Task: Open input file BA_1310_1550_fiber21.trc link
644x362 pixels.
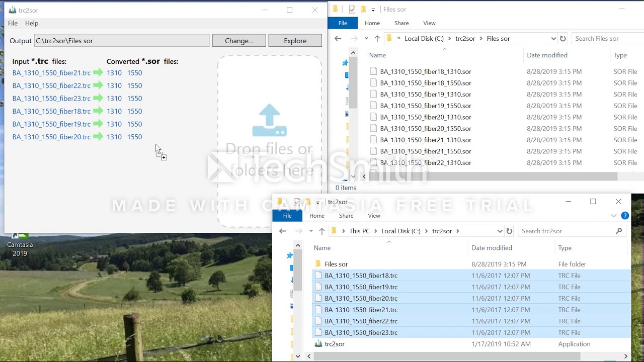Action: (51, 73)
